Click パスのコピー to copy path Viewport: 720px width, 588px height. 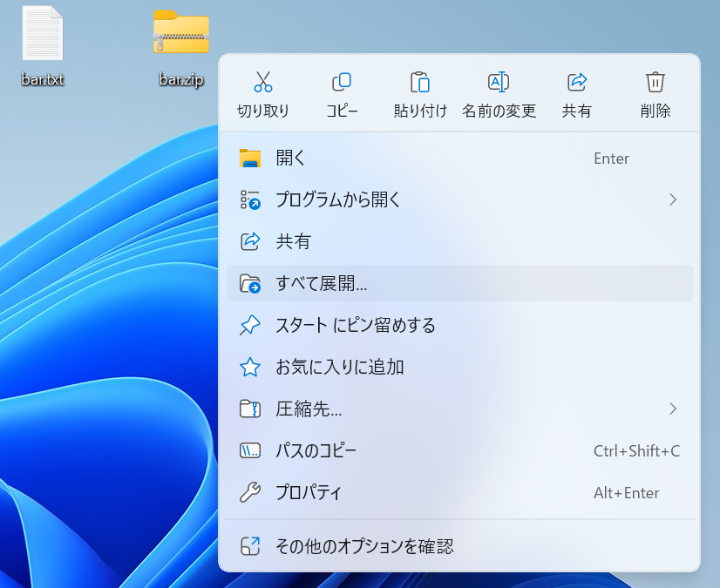click(x=316, y=450)
